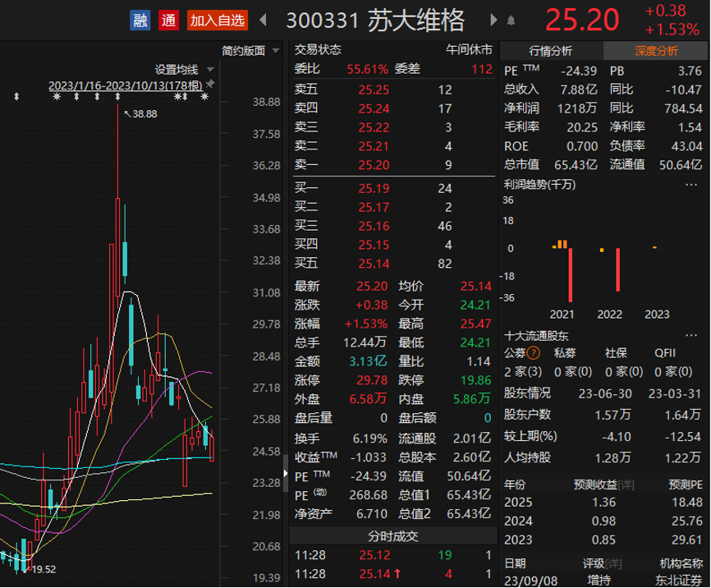Select the 卖三 price 25.22
Screen dimensions: 711x588
click(374, 127)
